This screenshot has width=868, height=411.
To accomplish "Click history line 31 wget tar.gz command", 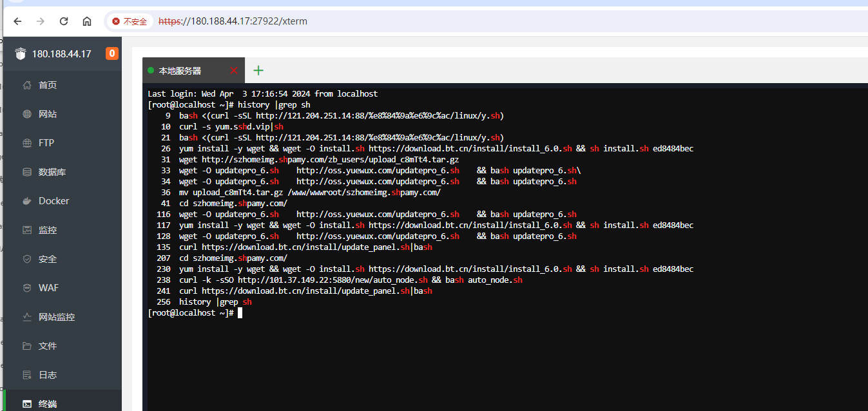I will pos(310,160).
